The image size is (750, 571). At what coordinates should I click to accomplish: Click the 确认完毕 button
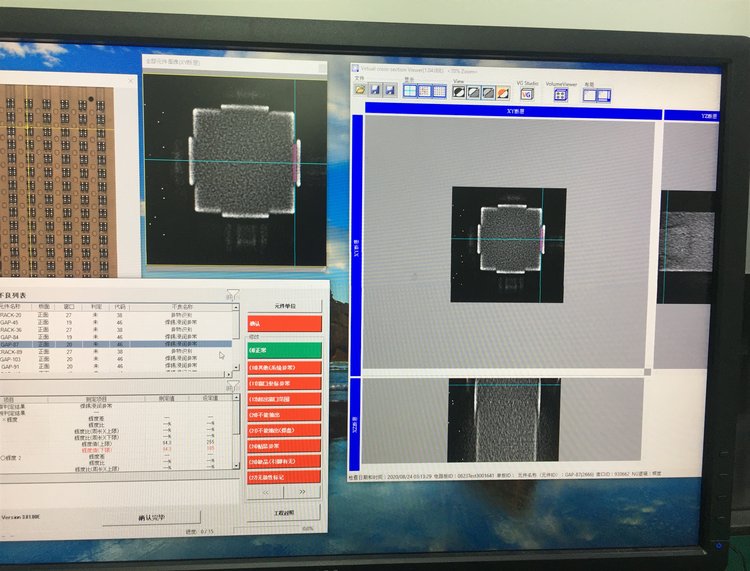point(152,518)
